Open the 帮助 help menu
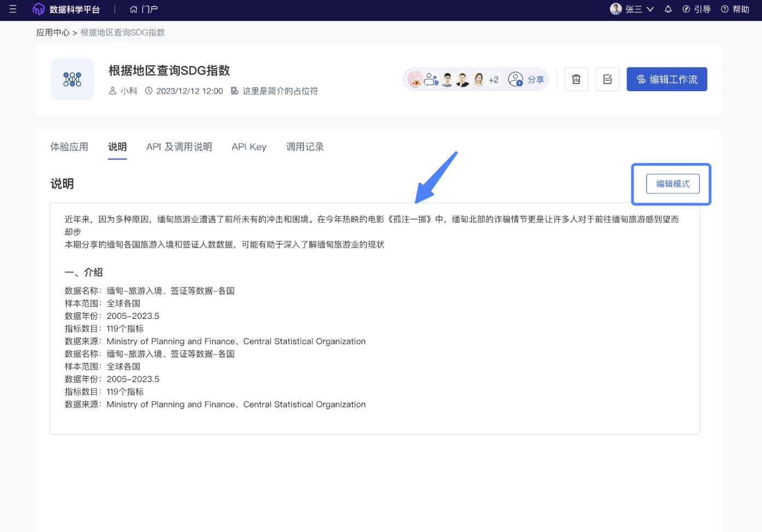Image resolution: width=762 pixels, height=532 pixels. pyautogui.click(x=735, y=9)
